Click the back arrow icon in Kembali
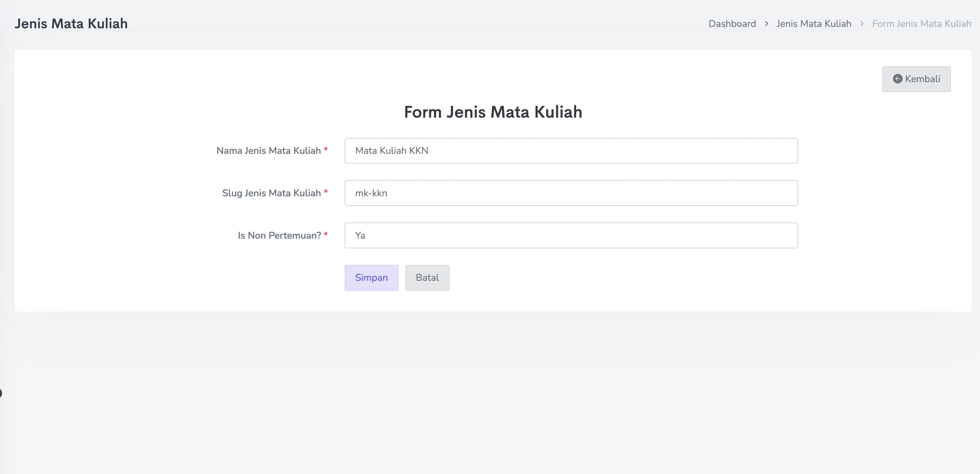Screen dimensions: 980x474 [897, 79]
